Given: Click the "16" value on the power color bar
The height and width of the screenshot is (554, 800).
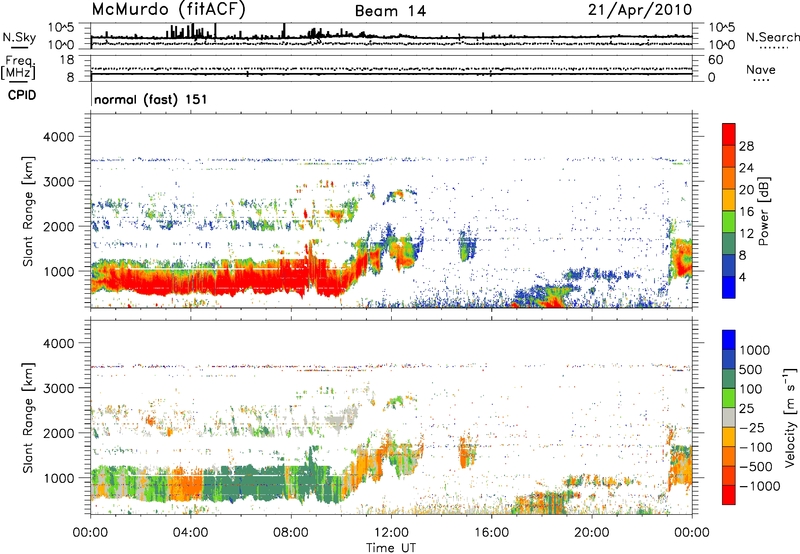Looking at the screenshot, I should pyautogui.click(x=746, y=212).
